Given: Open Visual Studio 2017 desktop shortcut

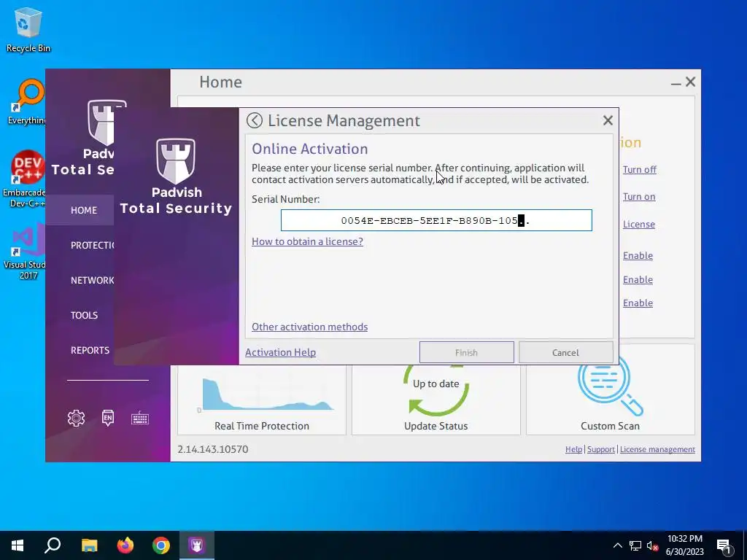Looking at the screenshot, I should click(26, 251).
